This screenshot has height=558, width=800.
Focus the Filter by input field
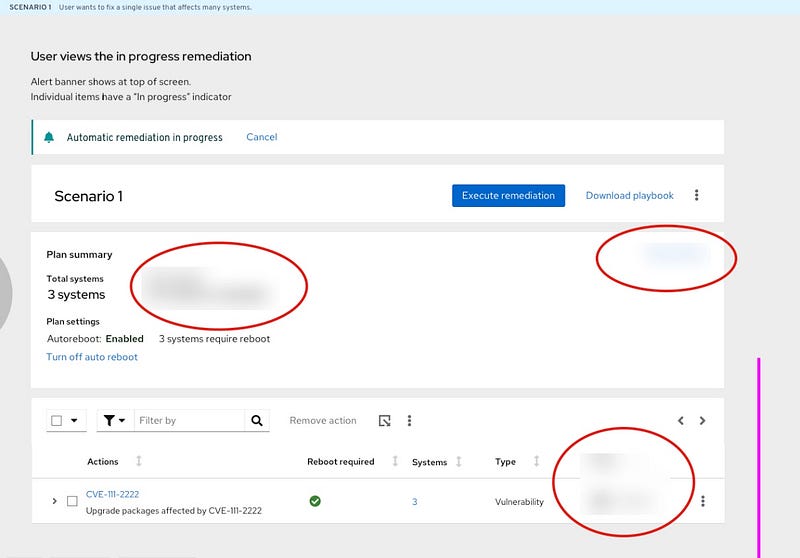189,420
